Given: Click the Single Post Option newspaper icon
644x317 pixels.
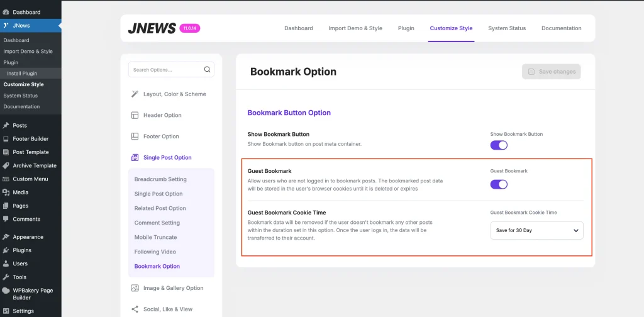Looking at the screenshot, I should pyautogui.click(x=135, y=158).
